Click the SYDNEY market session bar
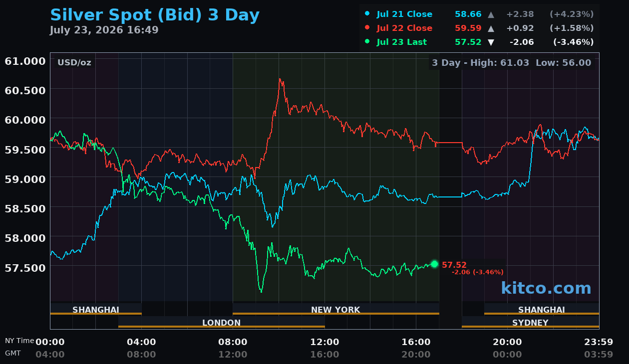 click(530, 322)
